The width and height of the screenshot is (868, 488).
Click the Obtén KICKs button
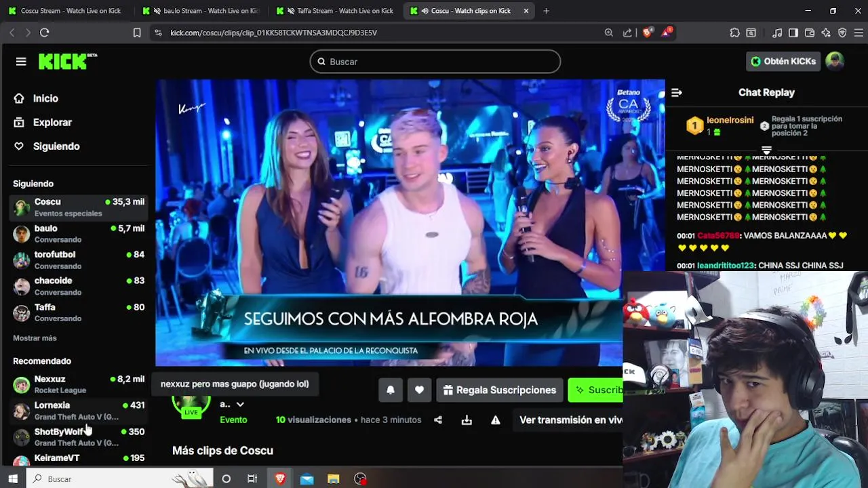tap(783, 61)
